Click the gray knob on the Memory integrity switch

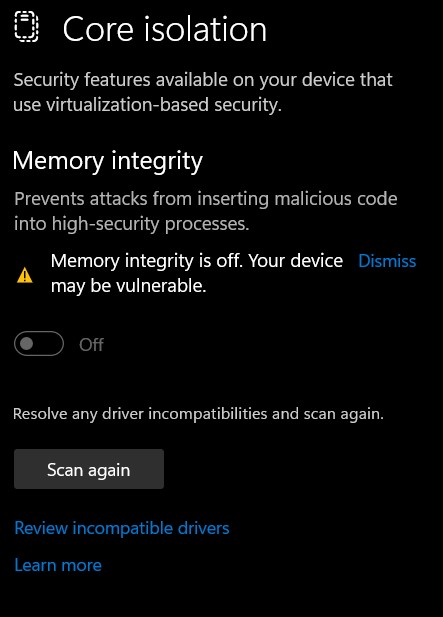pos(27,344)
